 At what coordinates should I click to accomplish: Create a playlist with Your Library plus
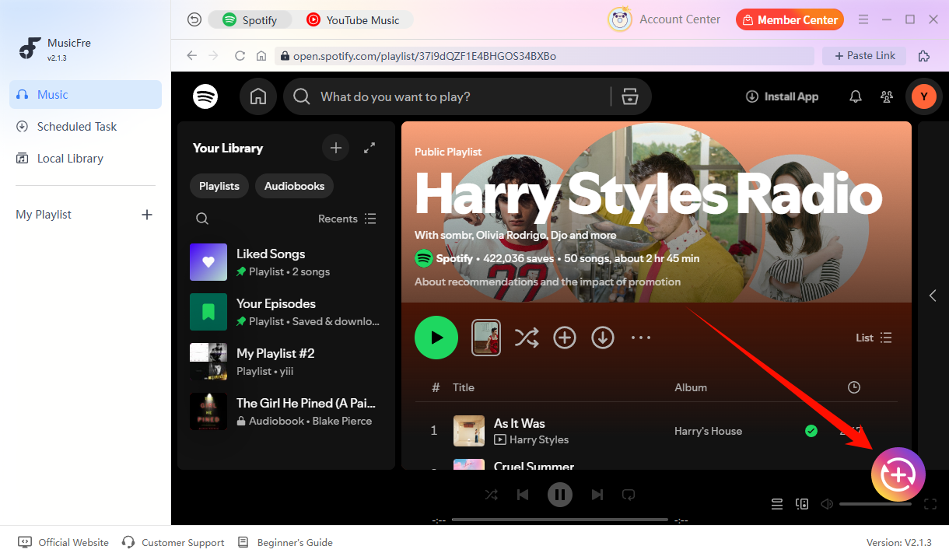[336, 148]
